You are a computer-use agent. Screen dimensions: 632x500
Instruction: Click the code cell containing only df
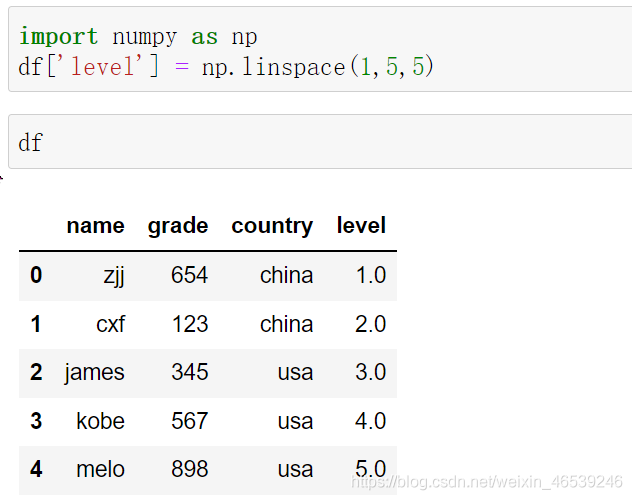[320, 141]
